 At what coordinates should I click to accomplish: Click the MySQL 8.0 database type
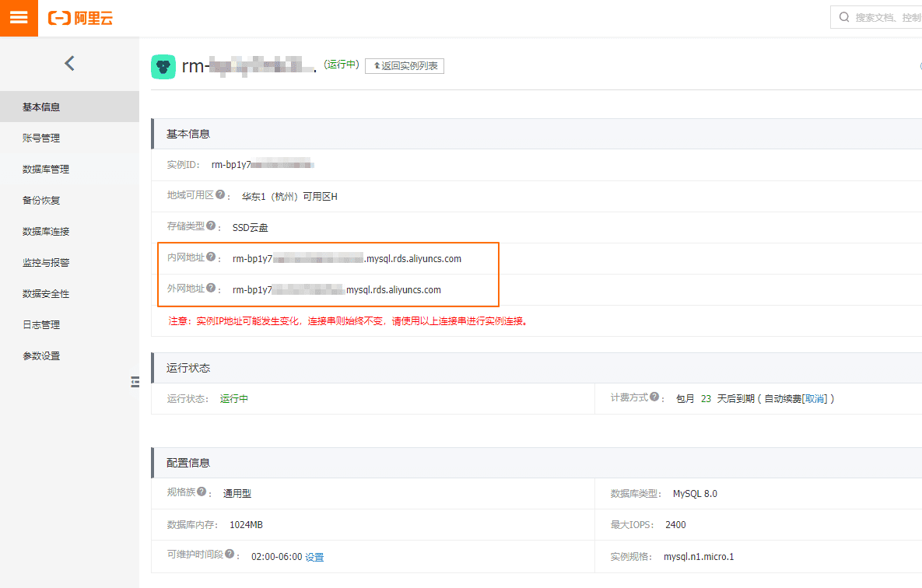695,494
